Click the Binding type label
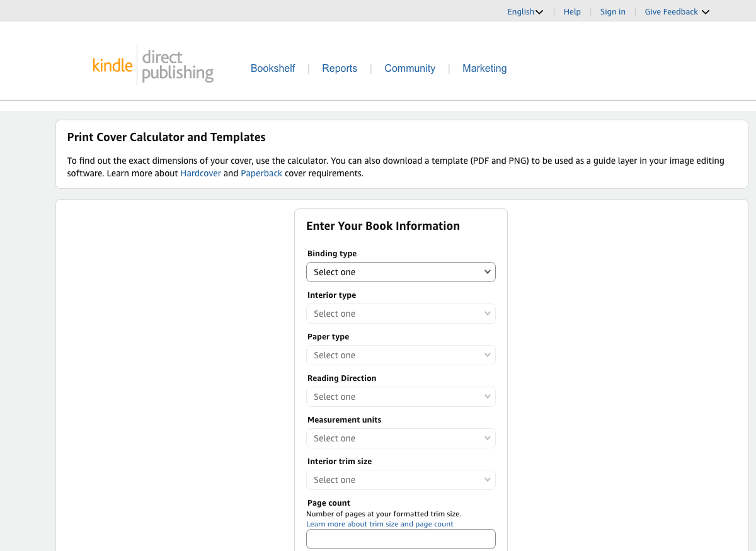This screenshot has width=756, height=551. (x=332, y=254)
